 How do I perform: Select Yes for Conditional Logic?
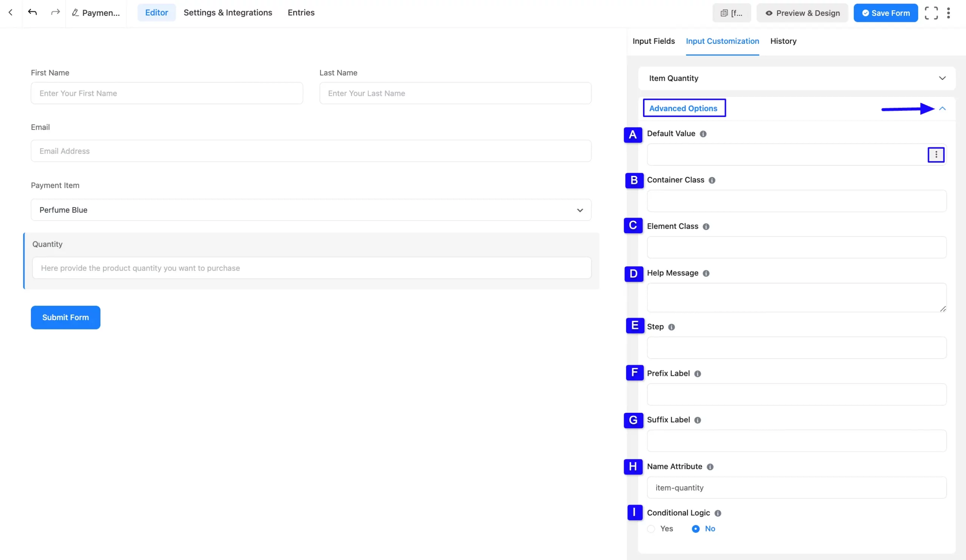tap(651, 529)
